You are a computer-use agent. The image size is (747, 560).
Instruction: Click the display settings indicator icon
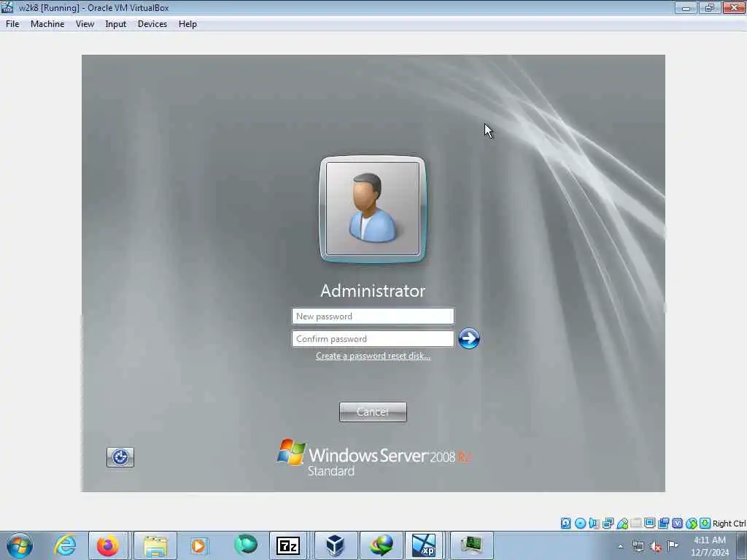(649, 524)
